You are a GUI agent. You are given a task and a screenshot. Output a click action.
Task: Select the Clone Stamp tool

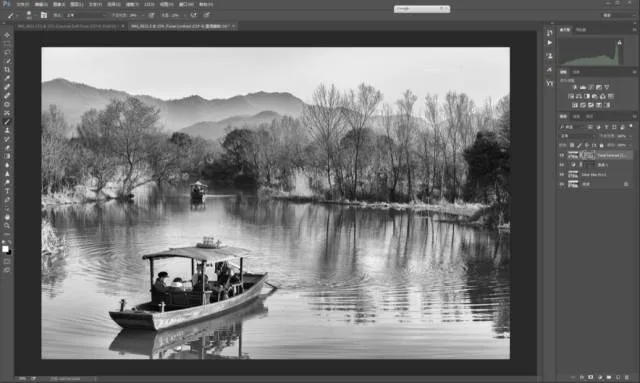[x=7, y=130]
